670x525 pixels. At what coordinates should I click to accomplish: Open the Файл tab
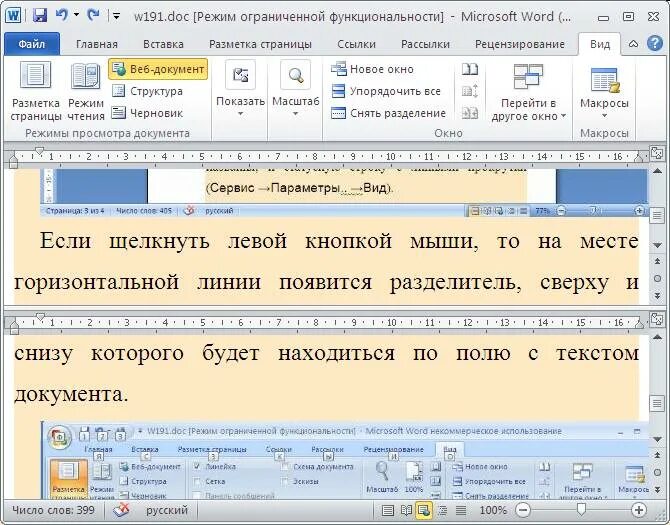click(32, 44)
